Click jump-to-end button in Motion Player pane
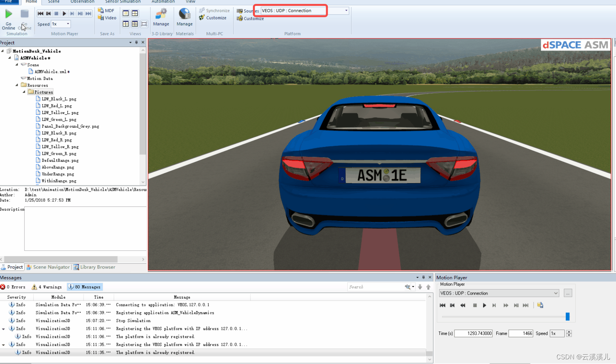The height and width of the screenshot is (364, 616). click(x=526, y=305)
